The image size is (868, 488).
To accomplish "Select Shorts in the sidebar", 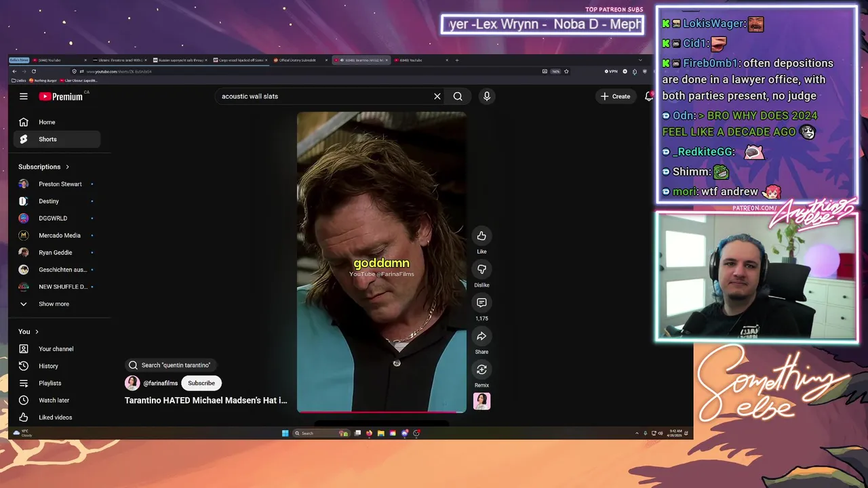I will [x=57, y=139].
